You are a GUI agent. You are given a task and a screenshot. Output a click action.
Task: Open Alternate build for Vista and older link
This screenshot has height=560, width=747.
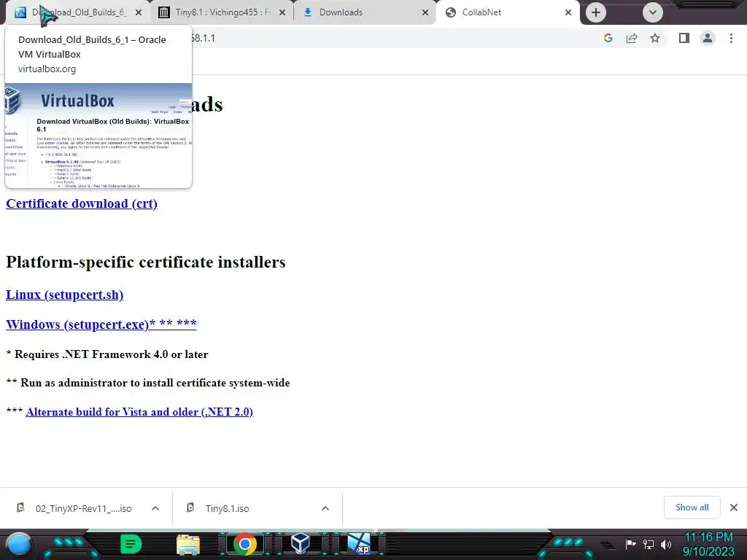[139, 412]
